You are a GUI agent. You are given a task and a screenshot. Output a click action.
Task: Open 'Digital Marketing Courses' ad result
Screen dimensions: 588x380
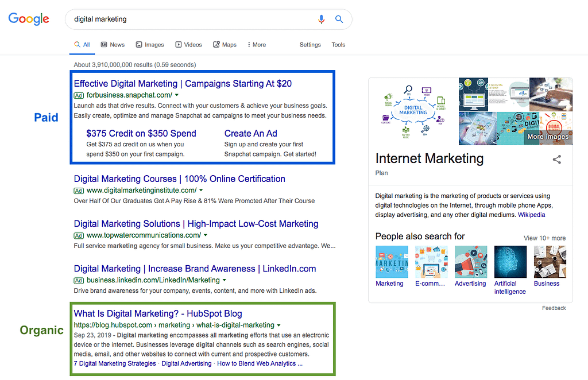pyautogui.click(x=180, y=179)
